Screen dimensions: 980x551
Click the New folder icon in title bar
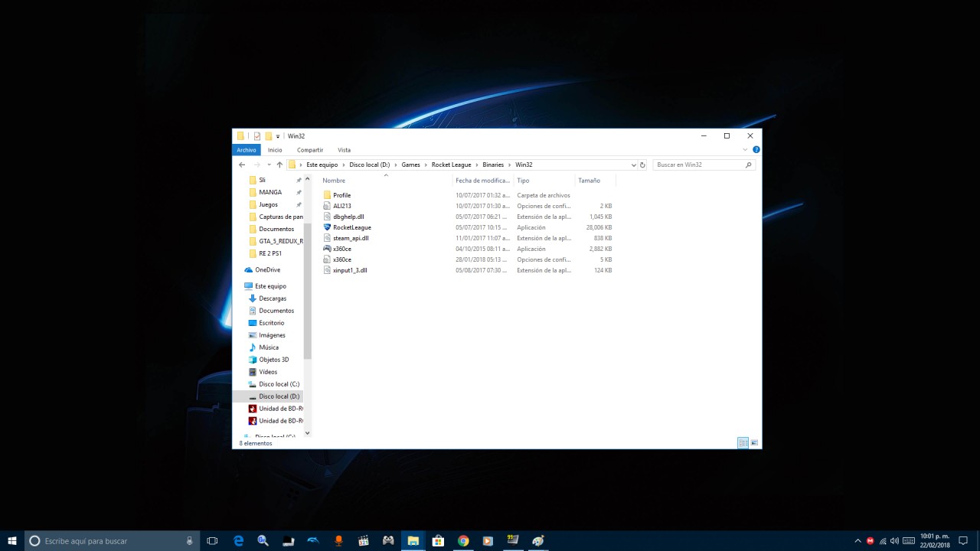[269, 136]
